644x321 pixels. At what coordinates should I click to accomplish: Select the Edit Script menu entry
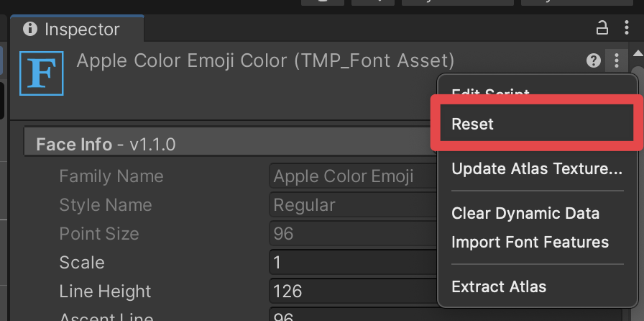pos(490,92)
